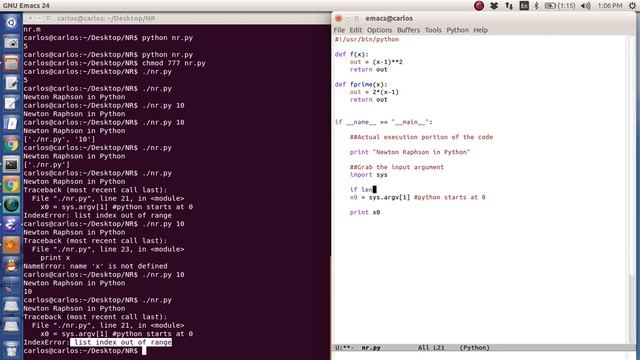Open the Ubuntu Dash search launcher
640x360 pixels.
[x=11, y=22]
